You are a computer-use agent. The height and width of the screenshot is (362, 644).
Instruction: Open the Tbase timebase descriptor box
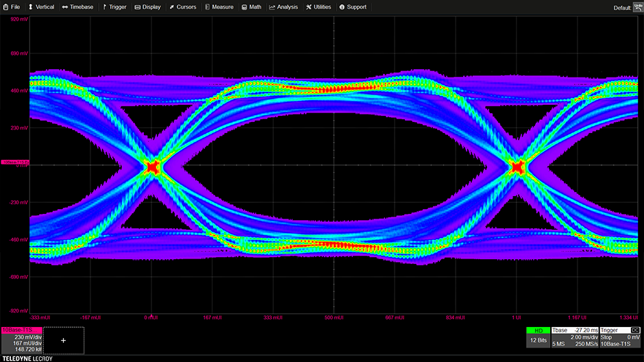(x=574, y=337)
